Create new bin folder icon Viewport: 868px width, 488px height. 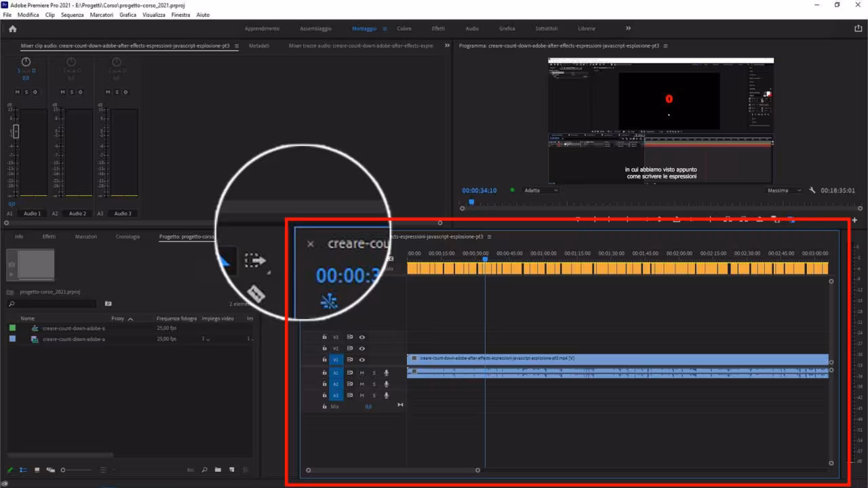coord(218,470)
